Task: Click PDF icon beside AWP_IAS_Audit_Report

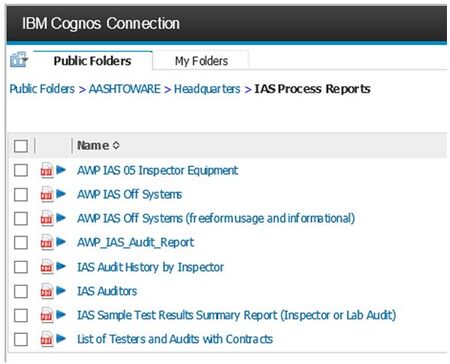Action: [x=47, y=242]
